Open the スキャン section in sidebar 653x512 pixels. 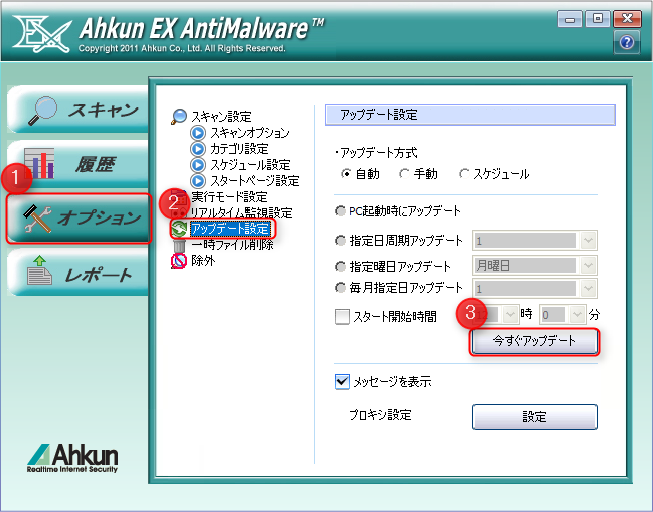[x=78, y=110]
